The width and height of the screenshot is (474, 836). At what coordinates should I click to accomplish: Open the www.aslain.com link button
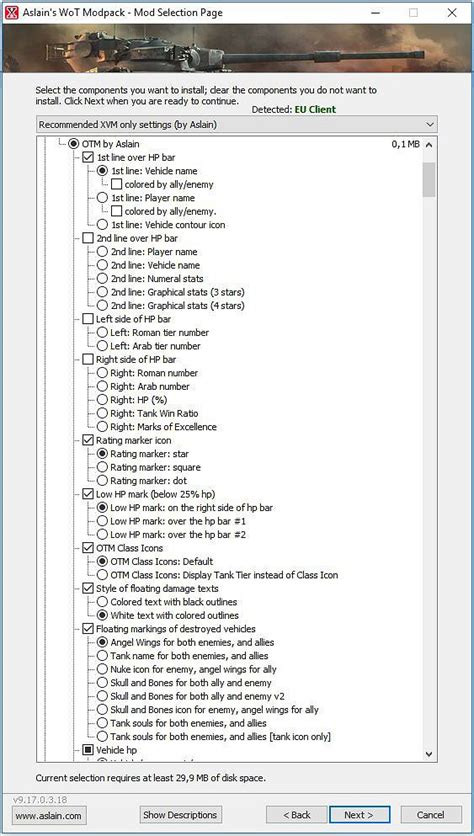pos(49,815)
